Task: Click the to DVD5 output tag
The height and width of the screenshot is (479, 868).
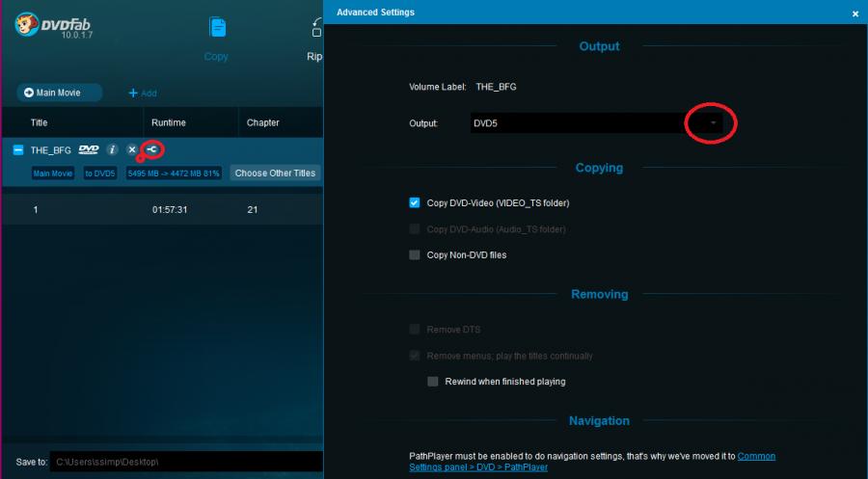Action: [100, 173]
